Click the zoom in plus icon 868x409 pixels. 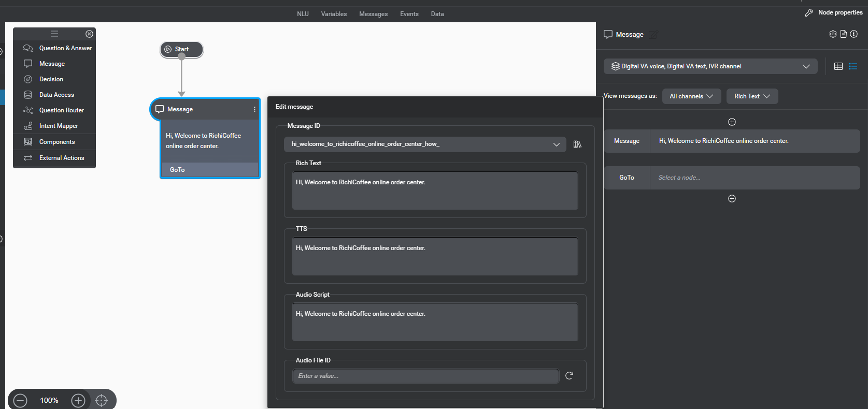pyautogui.click(x=78, y=400)
